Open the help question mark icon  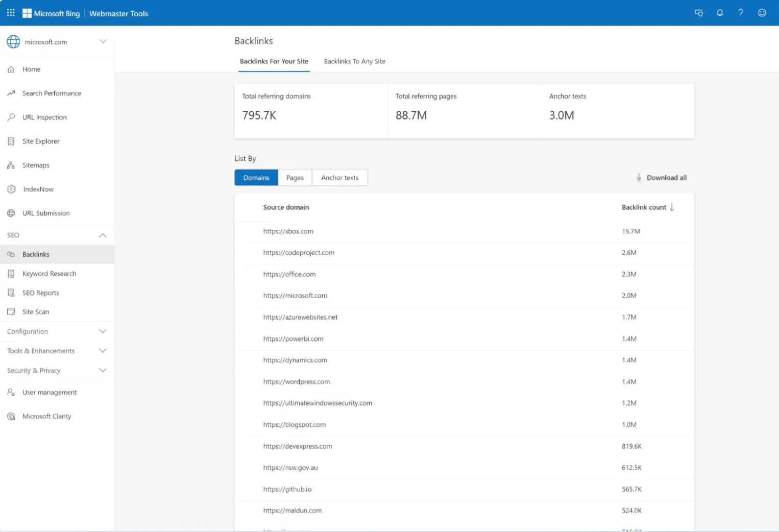pyautogui.click(x=741, y=13)
